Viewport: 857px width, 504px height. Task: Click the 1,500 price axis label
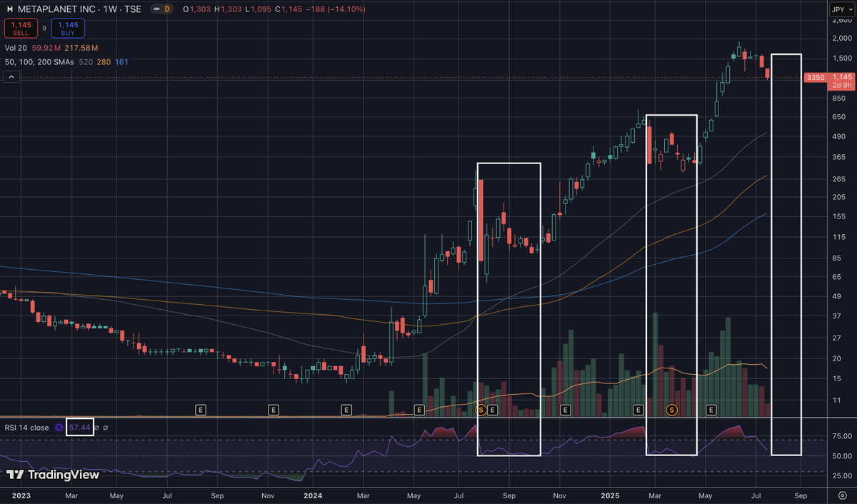[843, 58]
